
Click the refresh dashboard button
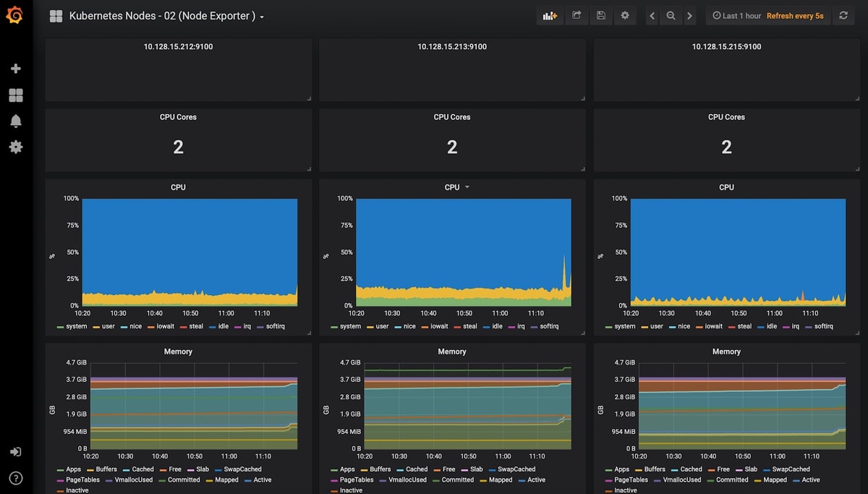click(843, 15)
